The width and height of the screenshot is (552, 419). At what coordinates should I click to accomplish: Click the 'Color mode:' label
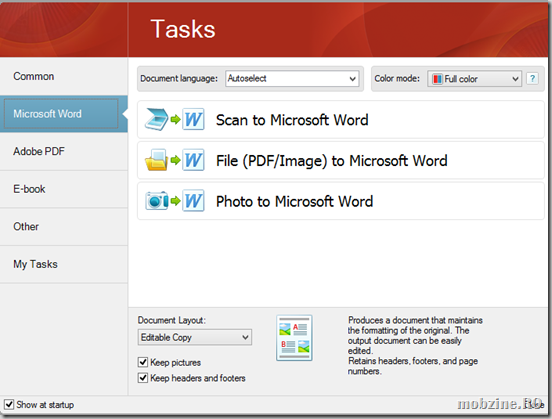397,78
